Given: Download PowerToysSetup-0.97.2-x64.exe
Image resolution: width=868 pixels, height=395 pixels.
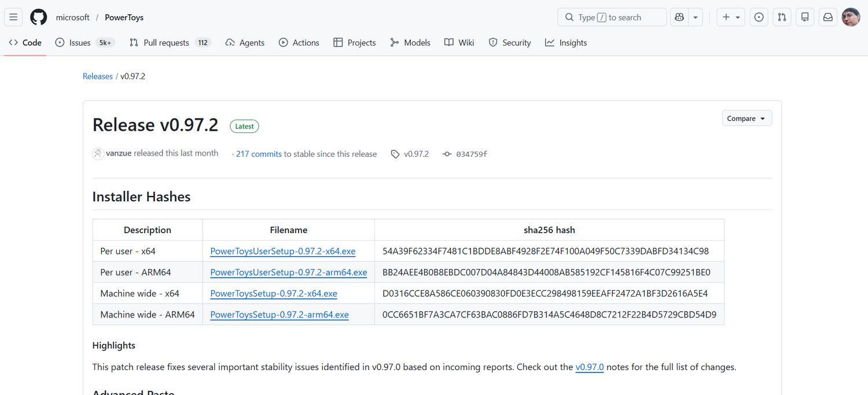Looking at the screenshot, I should pyautogui.click(x=274, y=294).
